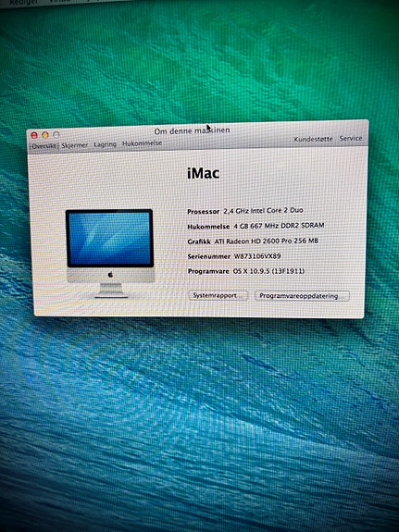
Task: Click the bold iMac heading
Action: click(x=203, y=174)
